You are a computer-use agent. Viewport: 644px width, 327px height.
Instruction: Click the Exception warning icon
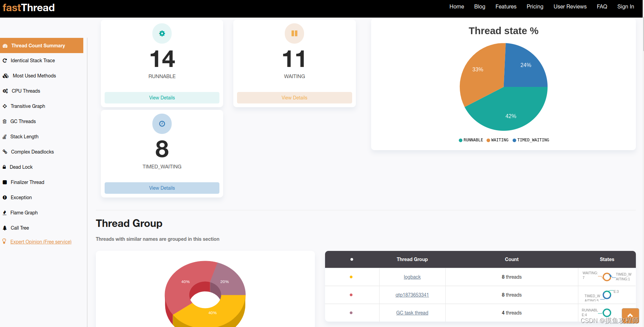click(x=5, y=197)
